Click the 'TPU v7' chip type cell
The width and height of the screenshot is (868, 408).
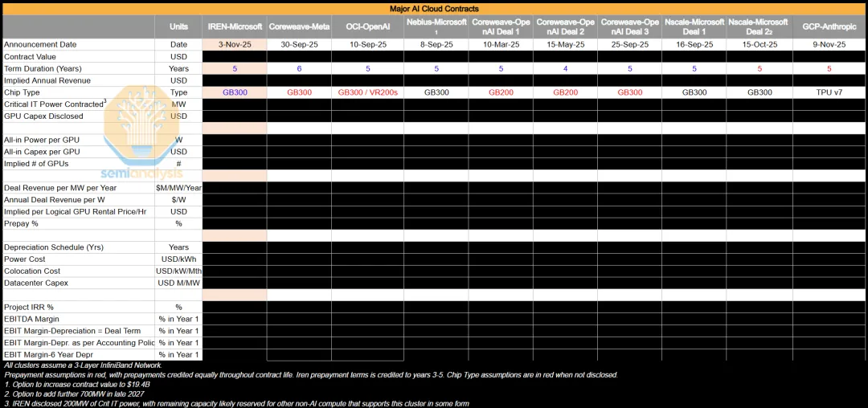(x=829, y=92)
